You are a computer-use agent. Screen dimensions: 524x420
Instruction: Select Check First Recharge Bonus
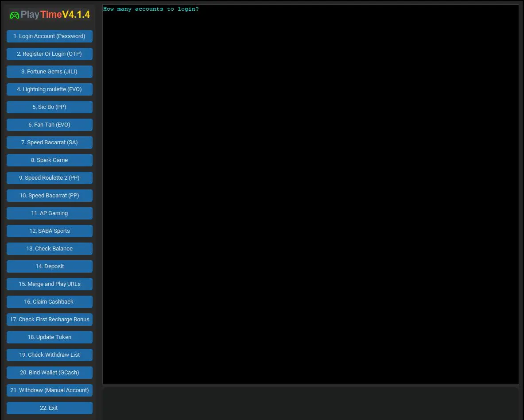[x=50, y=320]
